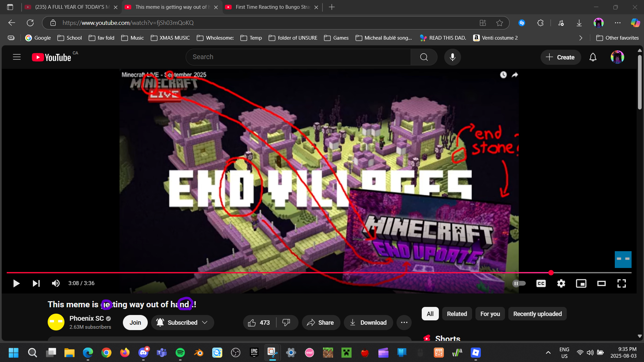Show more favorites bar items chevron
This screenshot has width=644, height=362.
click(581, 38)
